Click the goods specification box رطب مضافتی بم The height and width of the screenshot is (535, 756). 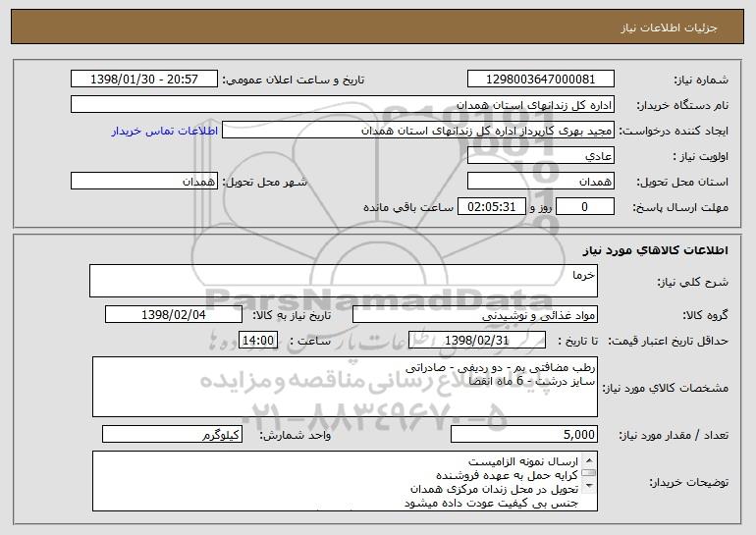[345, 387]
